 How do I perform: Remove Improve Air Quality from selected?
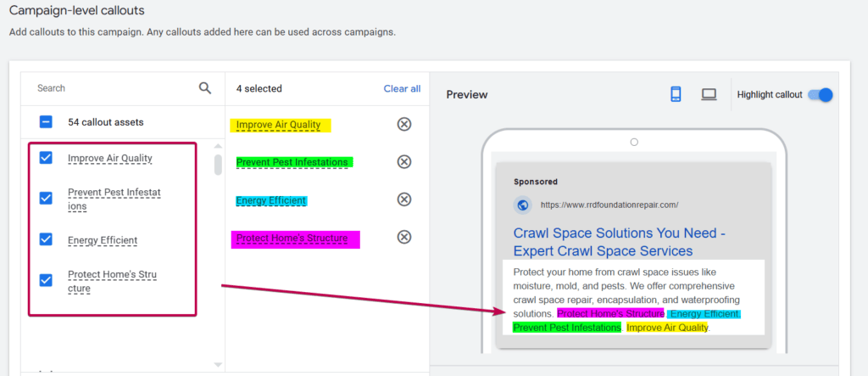pyautogui.click(x=404, y=125)
